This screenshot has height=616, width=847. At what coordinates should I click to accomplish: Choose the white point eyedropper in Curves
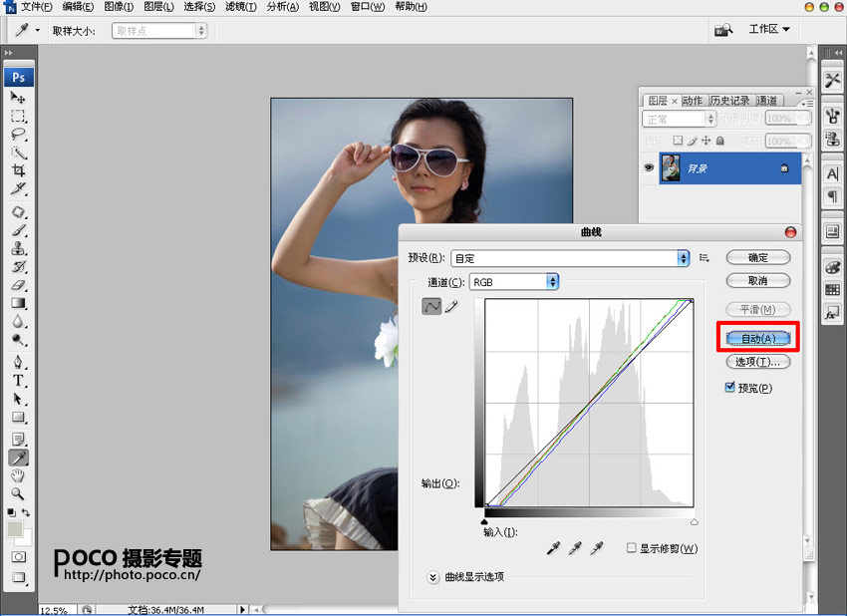pyautogui.click(x=598, y=548)
